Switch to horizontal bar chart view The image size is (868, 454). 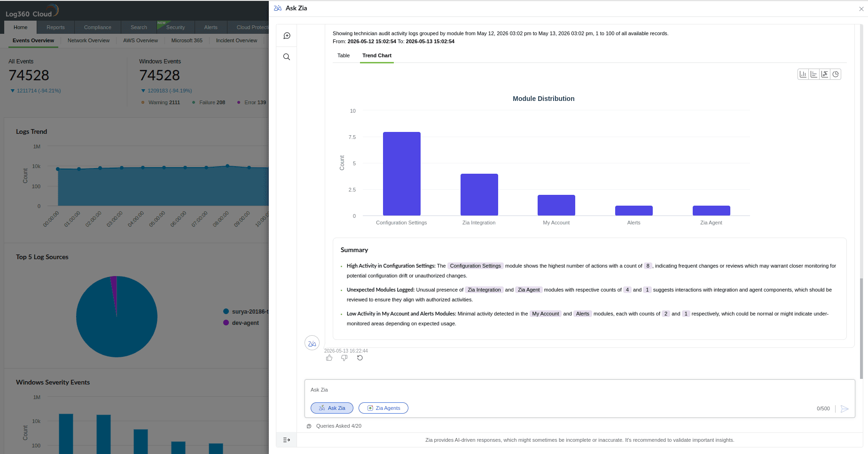coord(814,74)
